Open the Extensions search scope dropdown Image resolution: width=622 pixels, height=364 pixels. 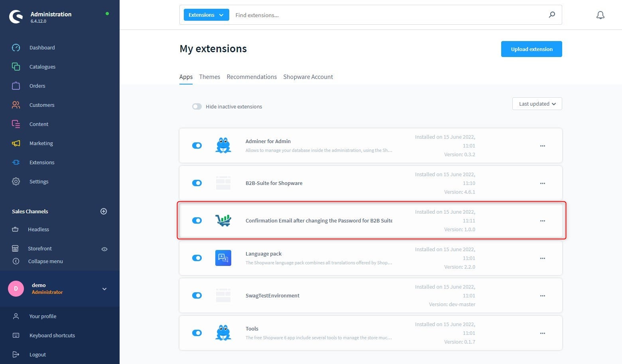(206, 15)
